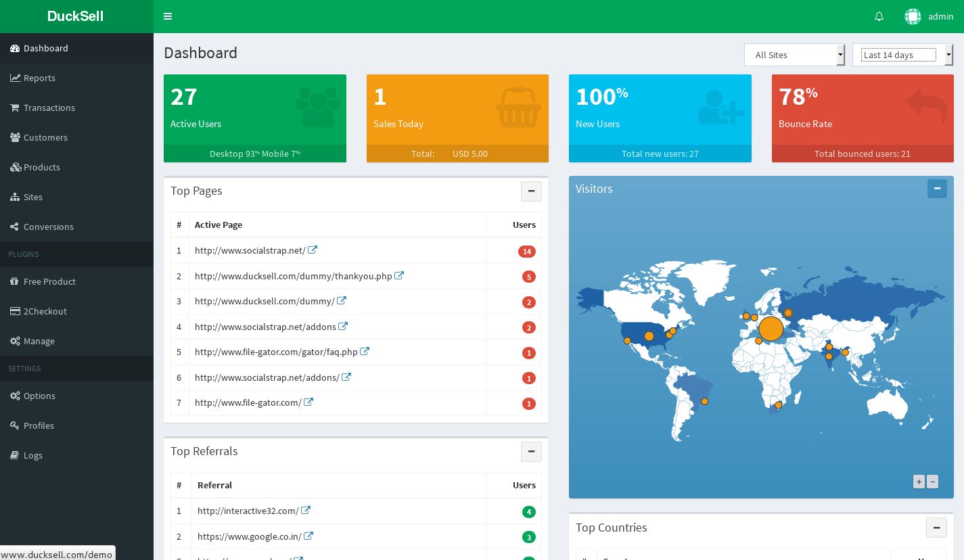
Task: Click the notification bell icon
Action: point(879,17)
